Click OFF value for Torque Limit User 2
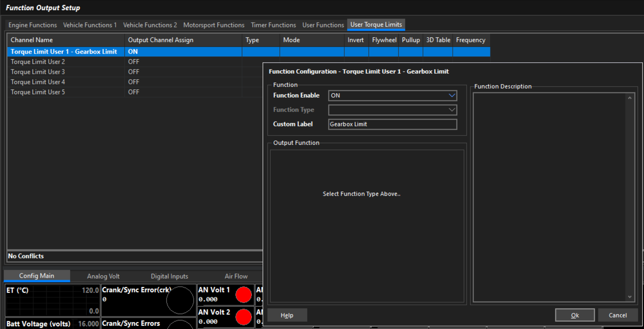 (133, 61)
